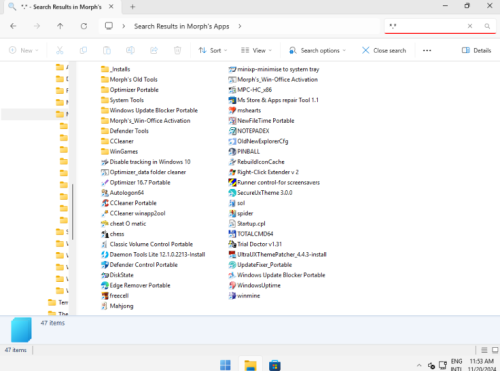Select the chess game icon
This screenshot has height=371, width=500.
(105, 234)
